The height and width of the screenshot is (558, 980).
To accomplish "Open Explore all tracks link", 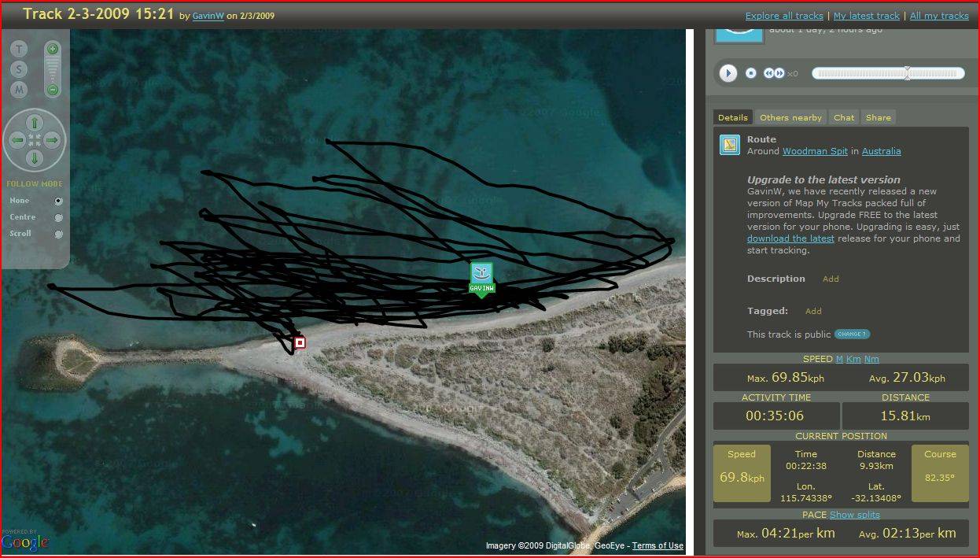I will tap(784, 16).
